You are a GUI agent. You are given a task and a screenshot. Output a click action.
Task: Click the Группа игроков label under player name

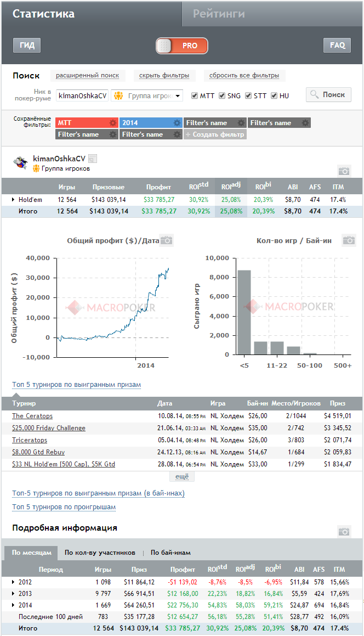[x=66, y=168]
